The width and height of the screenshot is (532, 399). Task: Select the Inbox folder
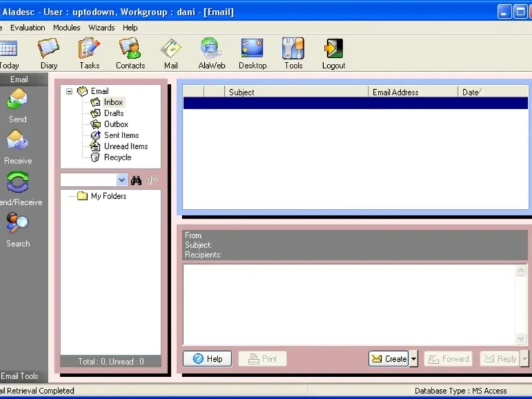pos(113,102)
